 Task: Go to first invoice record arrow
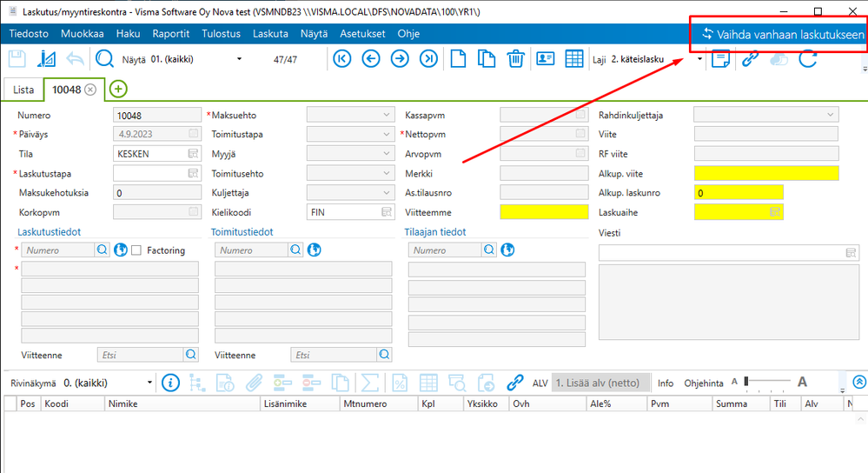pos(342,58)
